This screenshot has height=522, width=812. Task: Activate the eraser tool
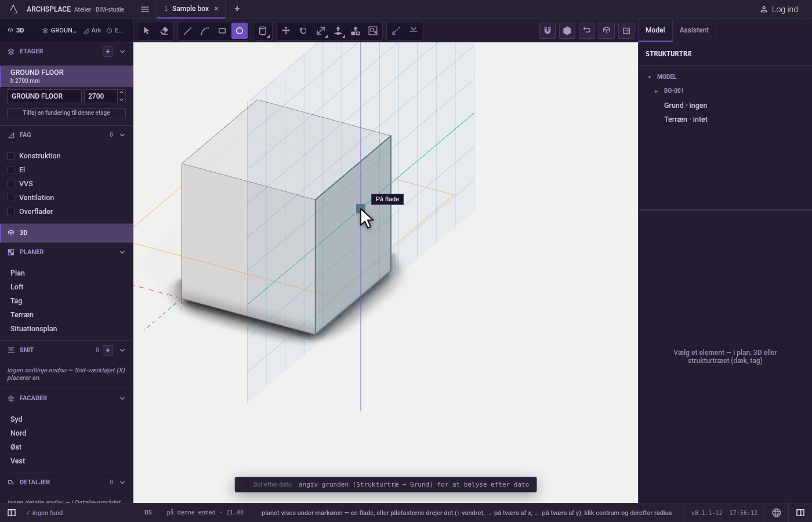(164, 31)
